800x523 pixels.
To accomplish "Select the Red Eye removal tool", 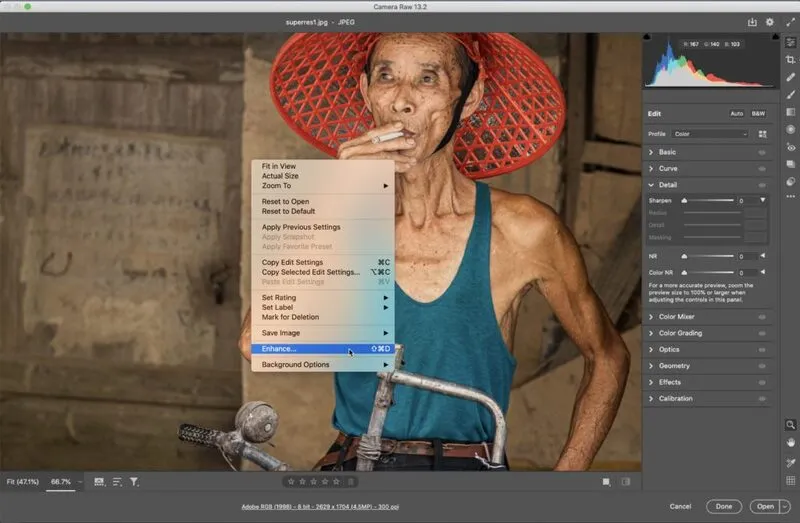I will [790, 147].
